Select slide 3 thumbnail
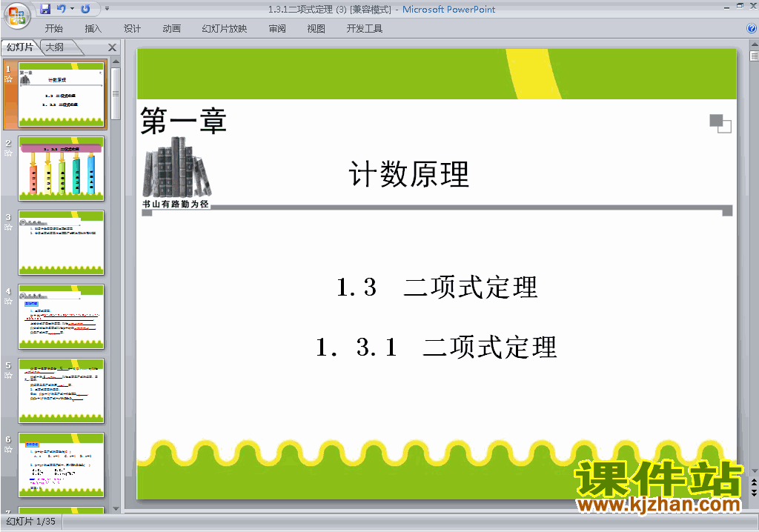759x532 pixels. [61, 242]
